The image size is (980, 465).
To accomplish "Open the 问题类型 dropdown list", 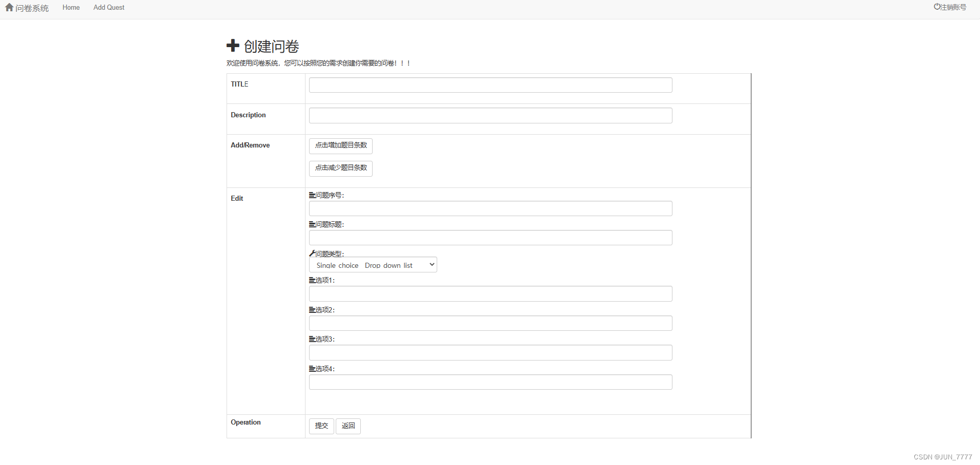I will click(x=373, y=265).
